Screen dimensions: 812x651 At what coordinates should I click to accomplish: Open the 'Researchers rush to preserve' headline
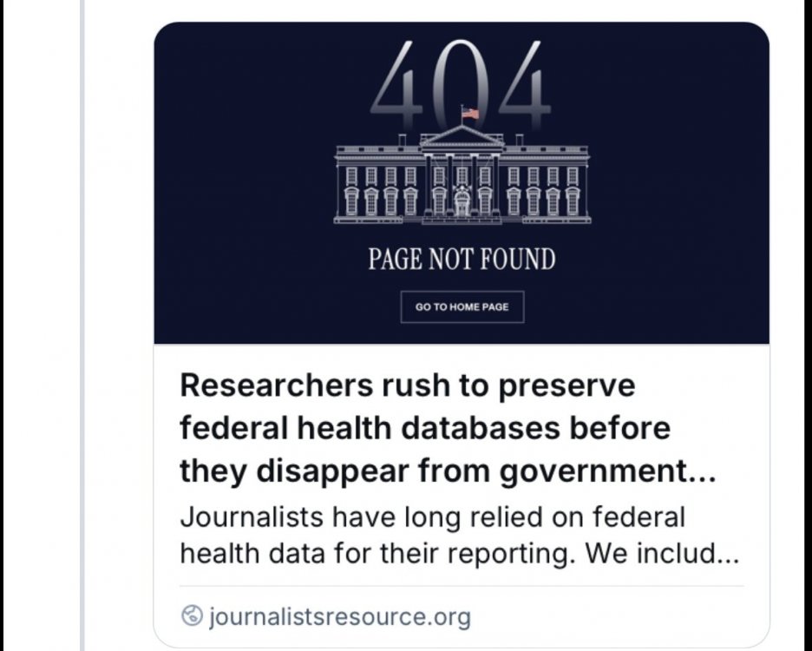coord(408,385)
